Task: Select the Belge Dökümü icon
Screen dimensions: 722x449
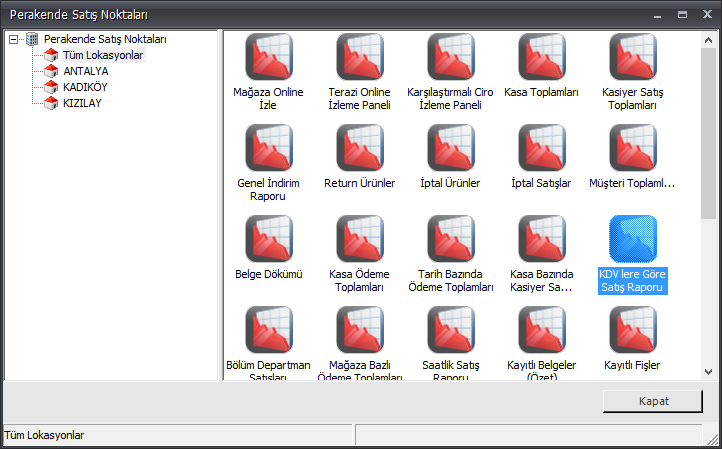Action: click(268, 239)
